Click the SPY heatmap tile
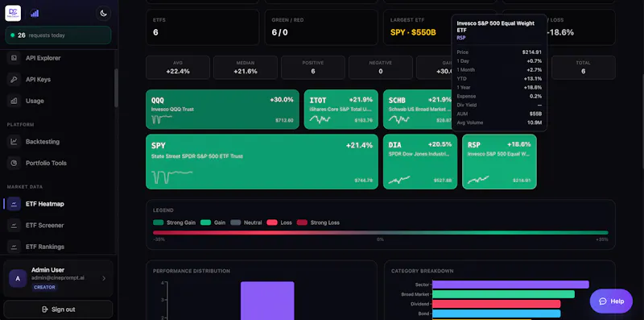This screenshot has height=320, width=644. 262,162
